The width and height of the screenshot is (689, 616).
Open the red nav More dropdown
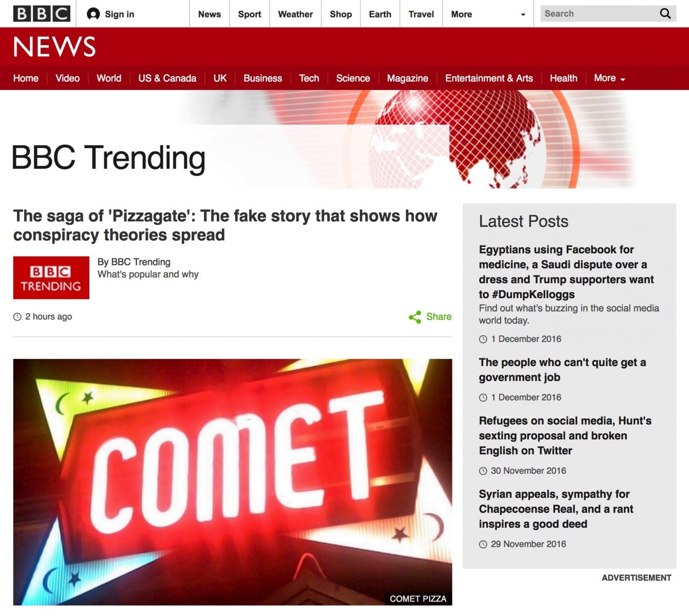[x=609, y=78]
